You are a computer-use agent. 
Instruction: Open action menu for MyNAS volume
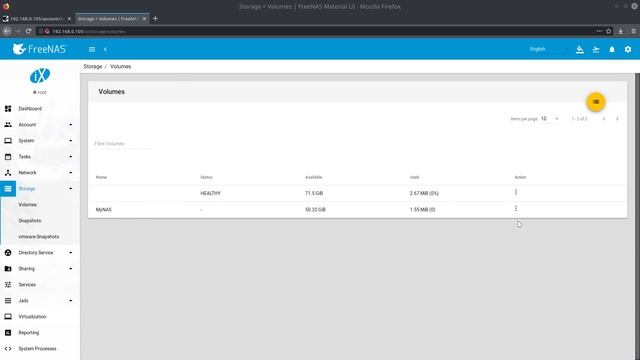pyautogui.click(x=516, y=209)
